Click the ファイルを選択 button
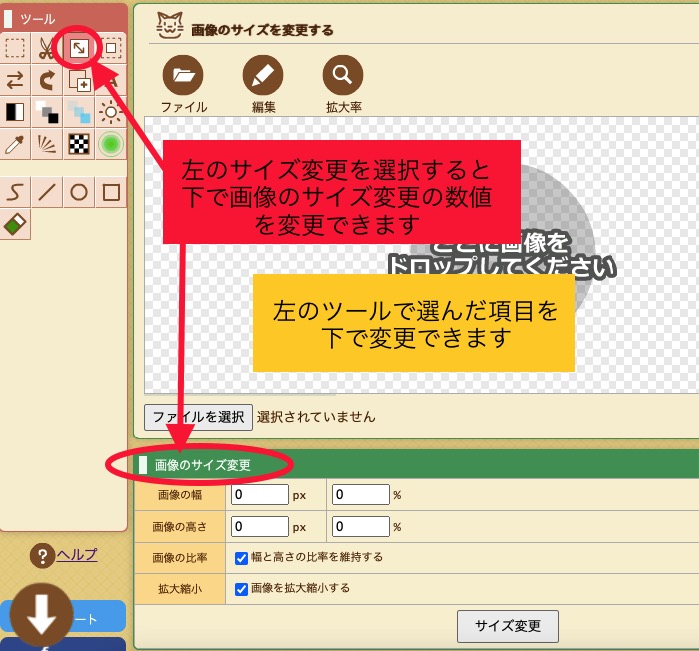Screen dimensions: 699x651 point(198,417)
